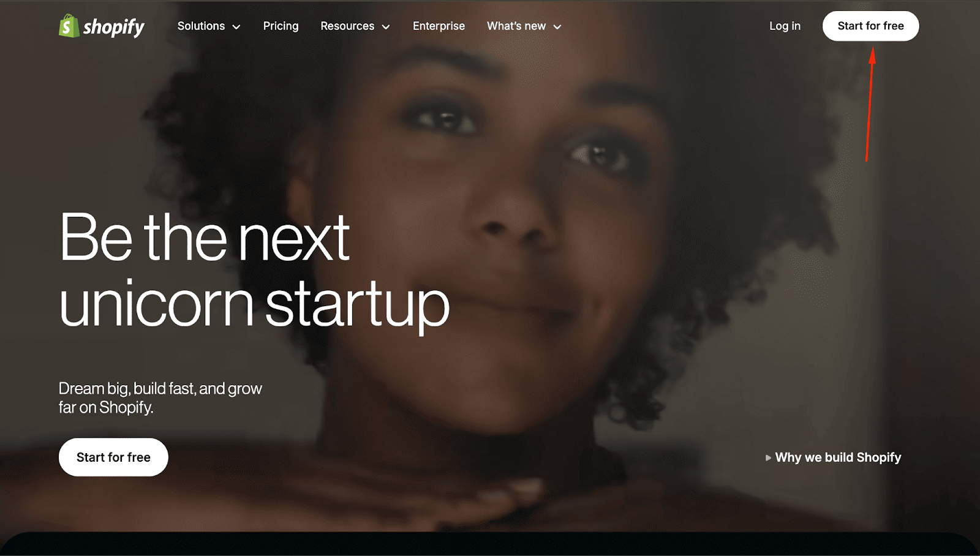Expand the Solutions chevron arrow

[x=236, y=27]
